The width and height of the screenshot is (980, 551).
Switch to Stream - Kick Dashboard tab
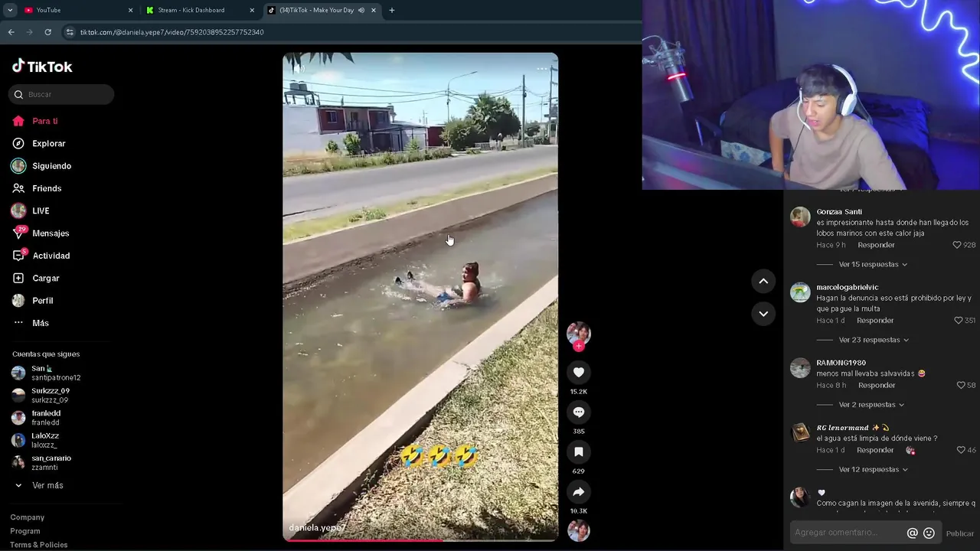[201, 10]
